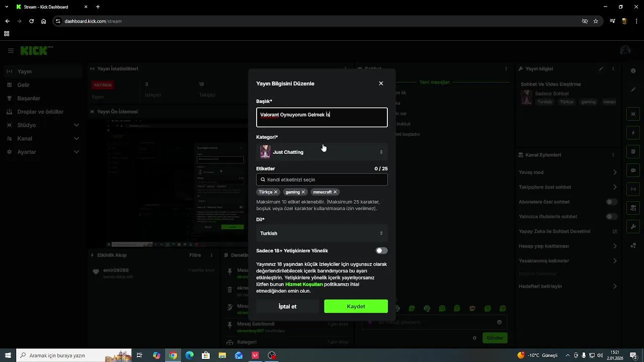The height and width of the screenshot is (362, 644).
Task: Open Yapay Zeka ile Sohbet Denetimi link icon
Action: 614,231
